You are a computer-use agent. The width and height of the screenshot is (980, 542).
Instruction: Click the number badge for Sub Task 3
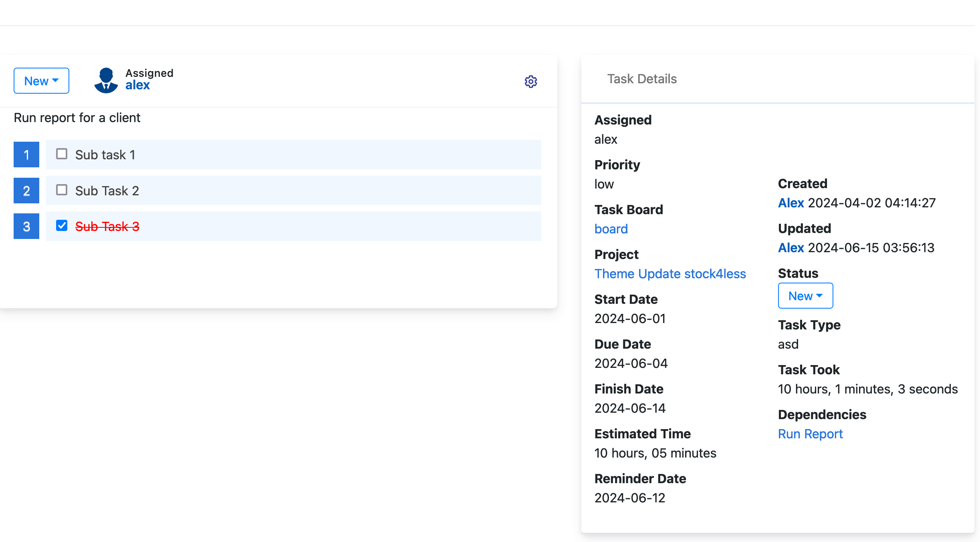(26, 226)
